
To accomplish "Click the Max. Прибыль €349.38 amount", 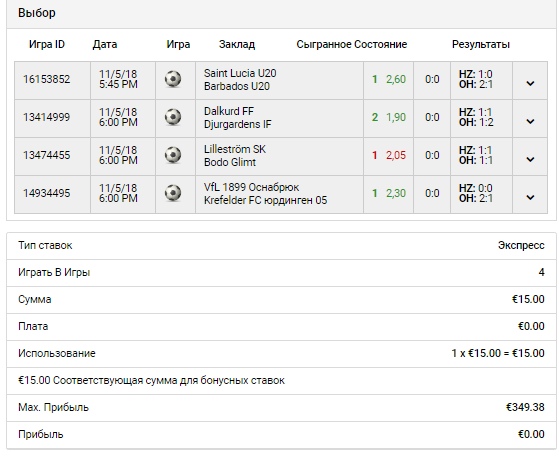I will pos(525,407).
